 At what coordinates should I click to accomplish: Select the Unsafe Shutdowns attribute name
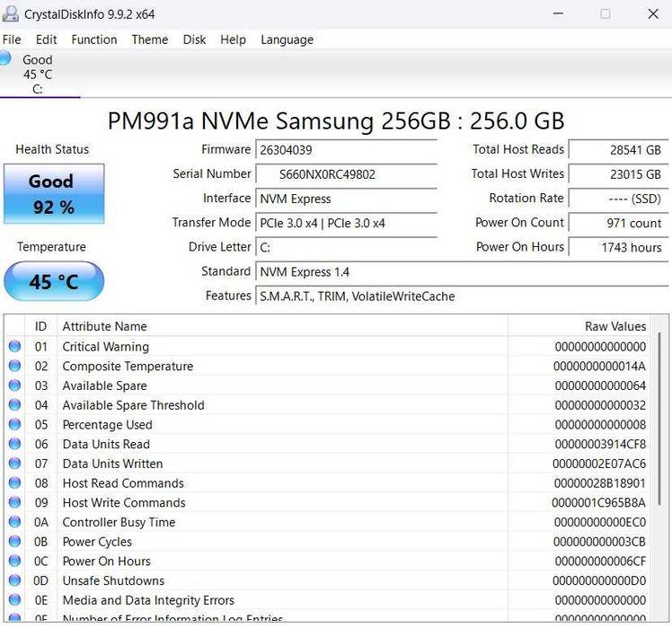(113, 580)
